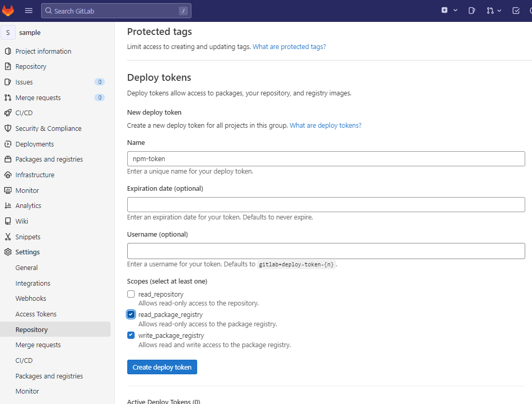The height and width of the screenshot is (404, 532).
Task: Click the plus icon to create new item
Action: (444, 10)
